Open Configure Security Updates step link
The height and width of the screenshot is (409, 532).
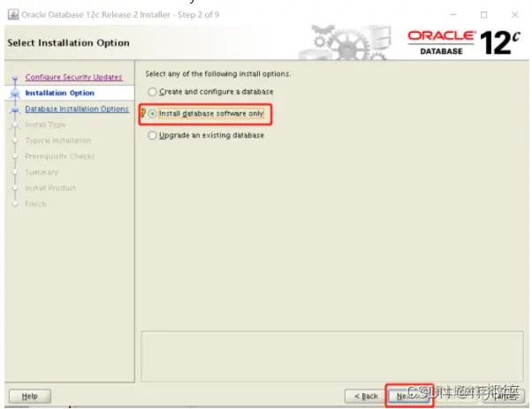pos(73,77)
